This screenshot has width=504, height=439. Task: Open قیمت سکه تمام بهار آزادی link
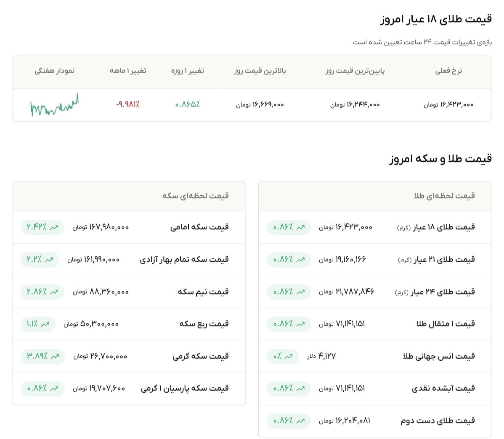click(x=184, y=259)
